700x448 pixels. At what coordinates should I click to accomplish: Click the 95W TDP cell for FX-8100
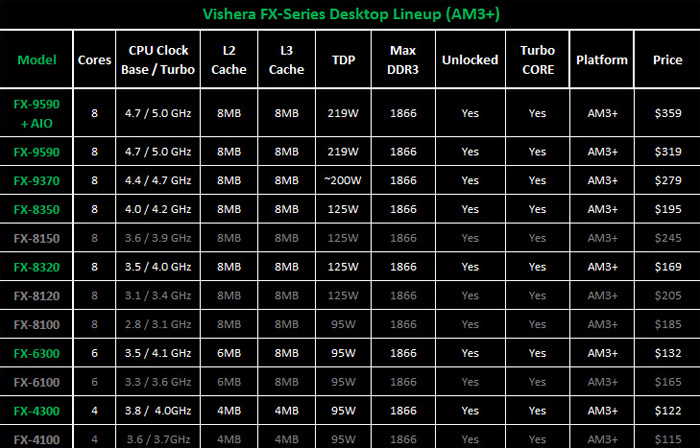point(343,324)
